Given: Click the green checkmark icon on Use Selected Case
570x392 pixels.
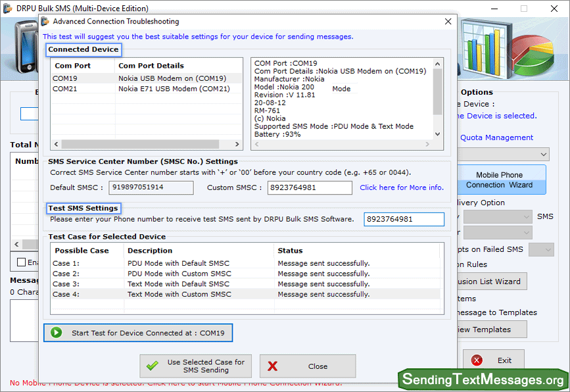Looking at the screenshot, I should coord(153,366).
